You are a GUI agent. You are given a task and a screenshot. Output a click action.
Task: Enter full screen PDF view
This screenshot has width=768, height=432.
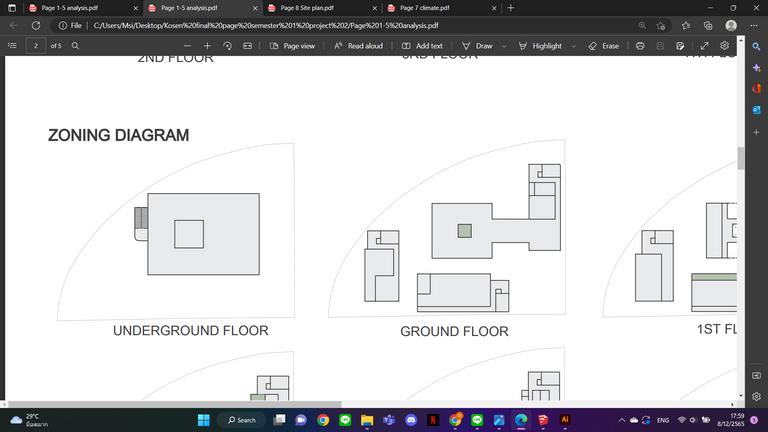[x=704, y=46]
